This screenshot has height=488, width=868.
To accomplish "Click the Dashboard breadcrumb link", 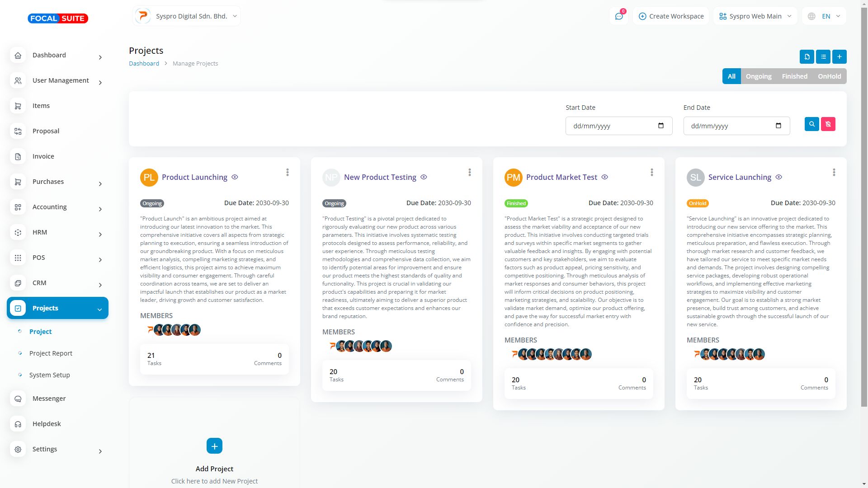I will [144, 64].
